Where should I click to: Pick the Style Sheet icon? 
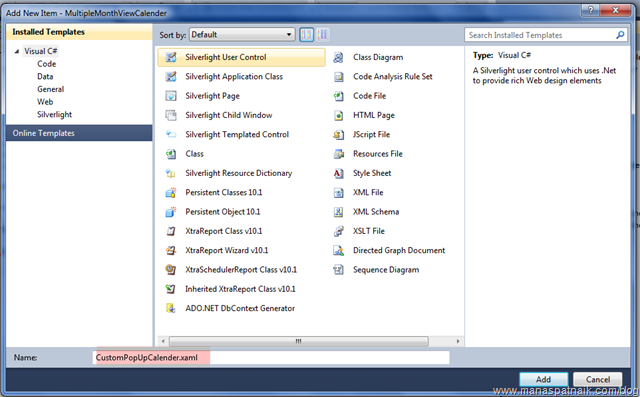click(x=338, y=173)
